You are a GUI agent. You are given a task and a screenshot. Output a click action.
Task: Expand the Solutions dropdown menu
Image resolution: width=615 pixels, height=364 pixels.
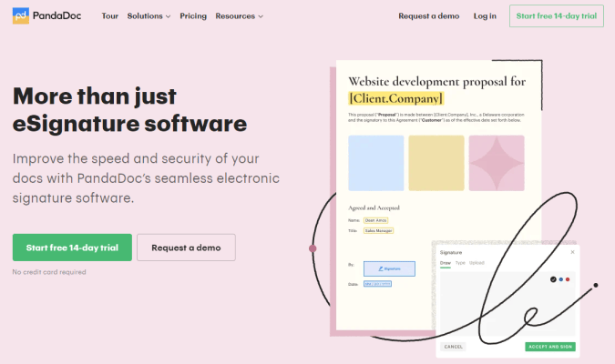149,16
